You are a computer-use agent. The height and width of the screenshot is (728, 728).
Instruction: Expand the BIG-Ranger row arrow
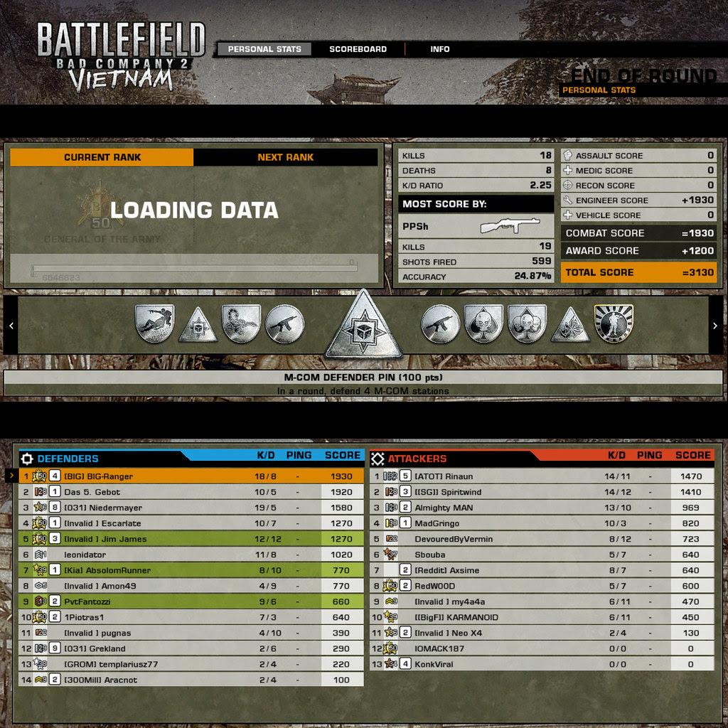pos(11,476)
